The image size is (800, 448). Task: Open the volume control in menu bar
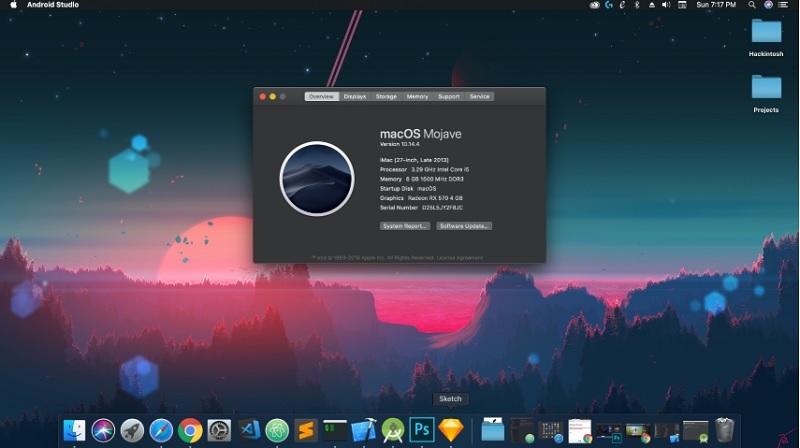666,5
